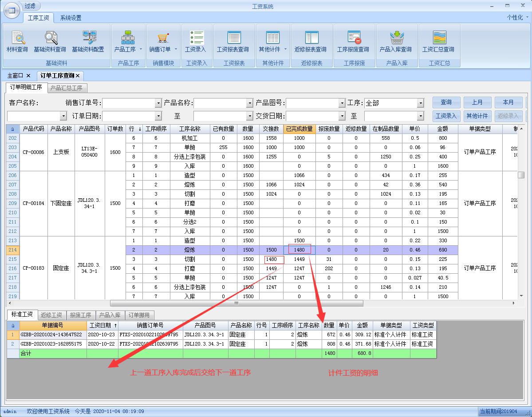Select 标准工资 bottom tab
The width and height of the screenshot is (532, 417).
click(x=22, y=315)
